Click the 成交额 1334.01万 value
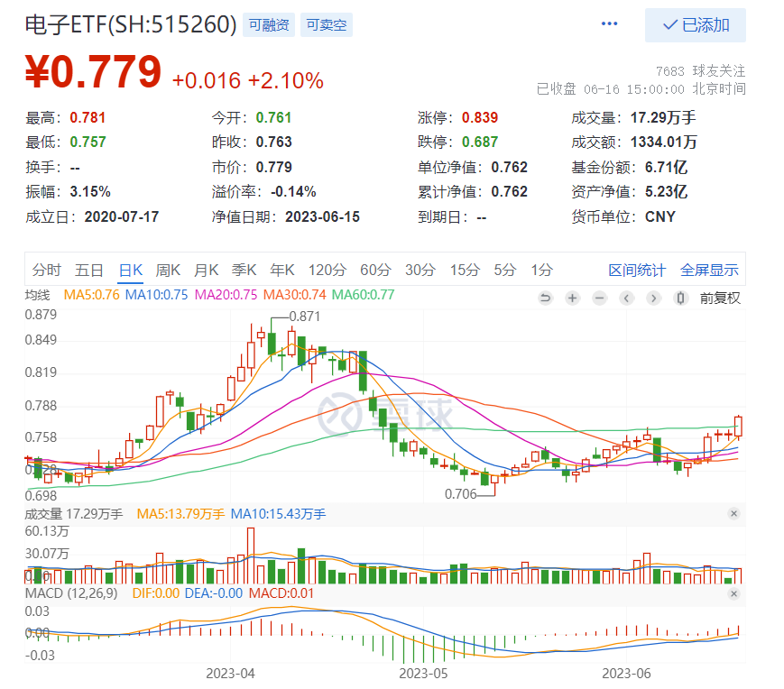The height and width of the screenshot is (689, 784). point(663,142)
